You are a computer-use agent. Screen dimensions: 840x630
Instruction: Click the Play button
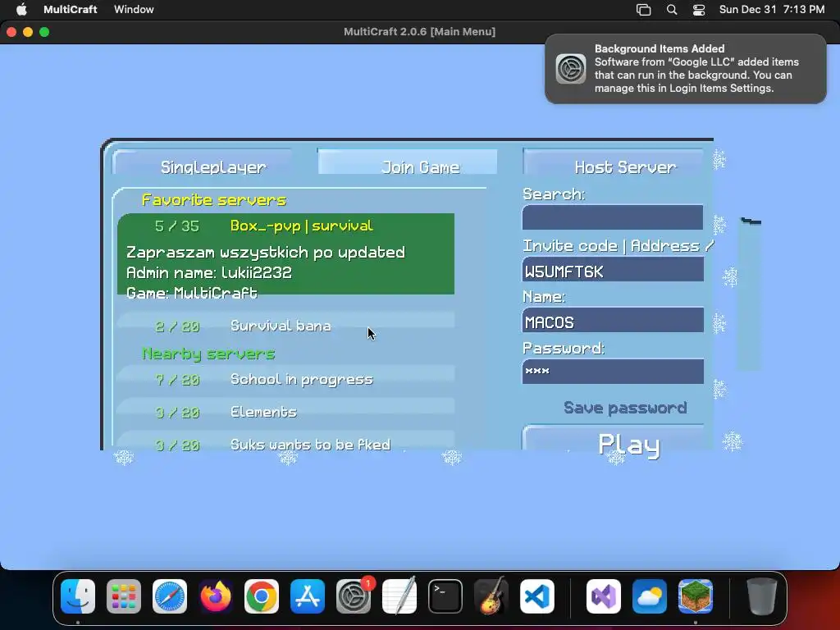pos(613,440)
